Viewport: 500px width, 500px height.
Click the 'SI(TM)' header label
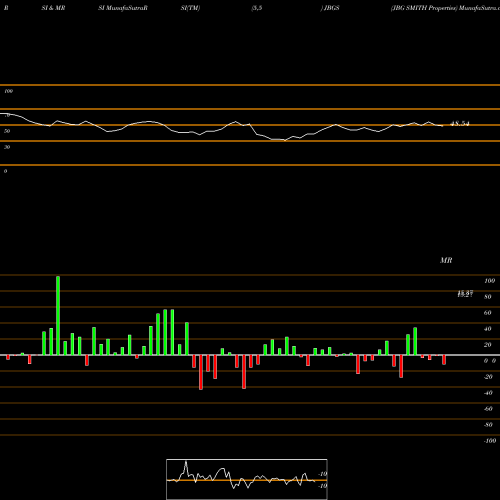[190, 8]
